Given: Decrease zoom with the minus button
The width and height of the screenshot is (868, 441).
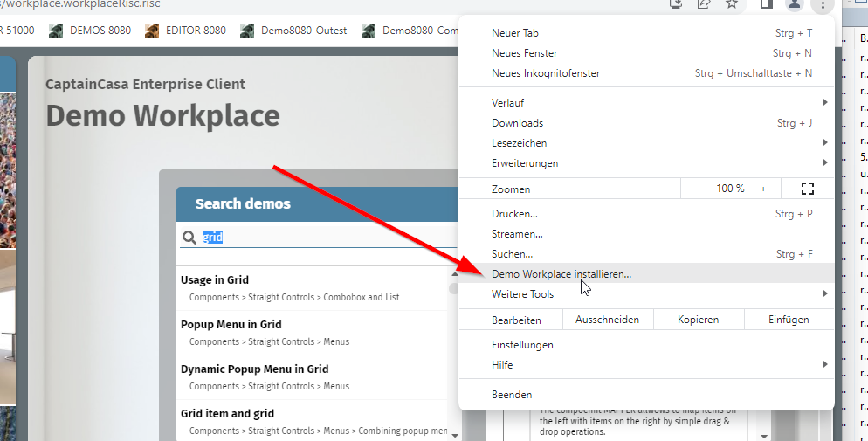Looking at the screenshot, I should click(x=697, y=189).
